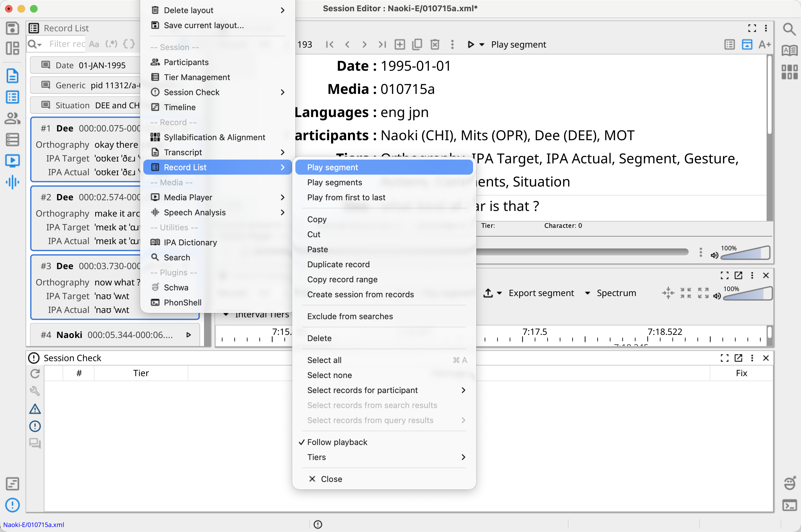Click the save session icon in left sidebar
This screenshot has width=801, height=532.
13,28
